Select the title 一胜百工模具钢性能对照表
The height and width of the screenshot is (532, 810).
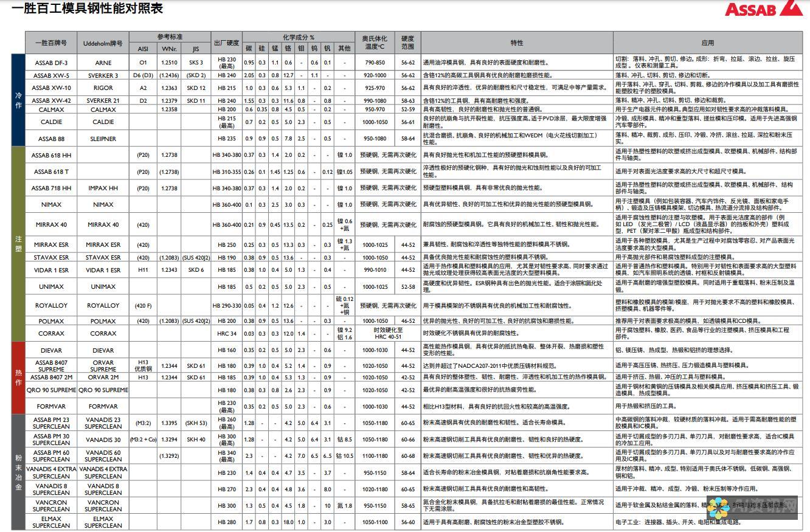point(87,9)
